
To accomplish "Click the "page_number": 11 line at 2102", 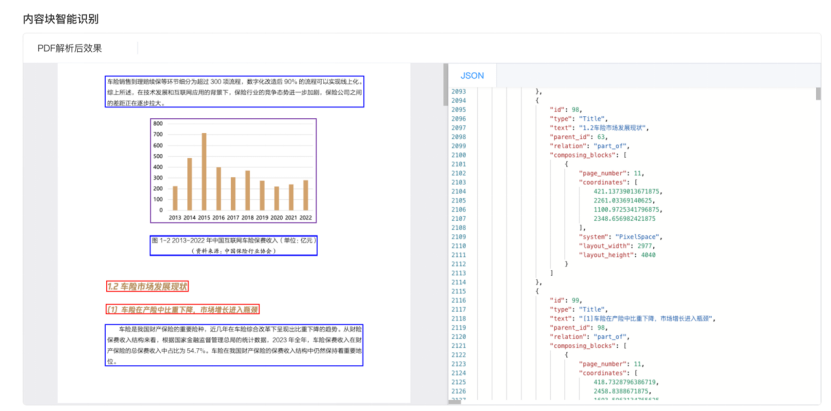I will click(x=612, y=173).
